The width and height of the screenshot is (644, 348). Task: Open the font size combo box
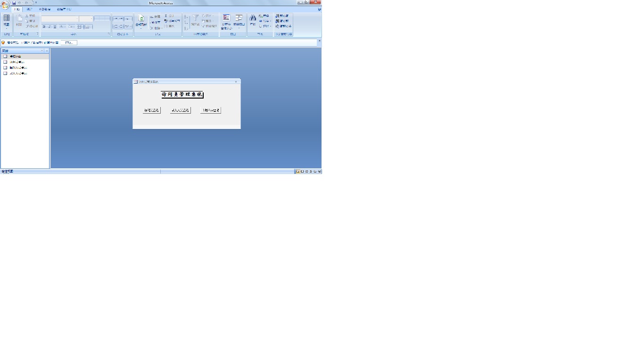coord(86,19)
